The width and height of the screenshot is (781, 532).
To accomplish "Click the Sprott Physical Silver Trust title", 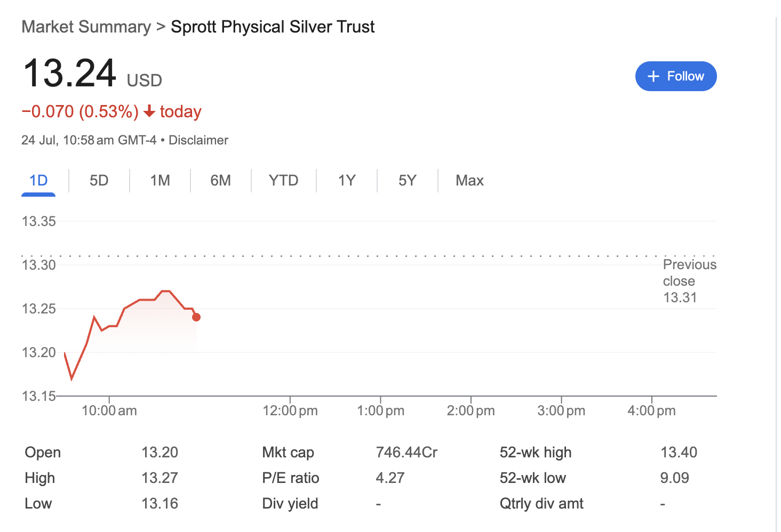I will (x=273, y=27).
